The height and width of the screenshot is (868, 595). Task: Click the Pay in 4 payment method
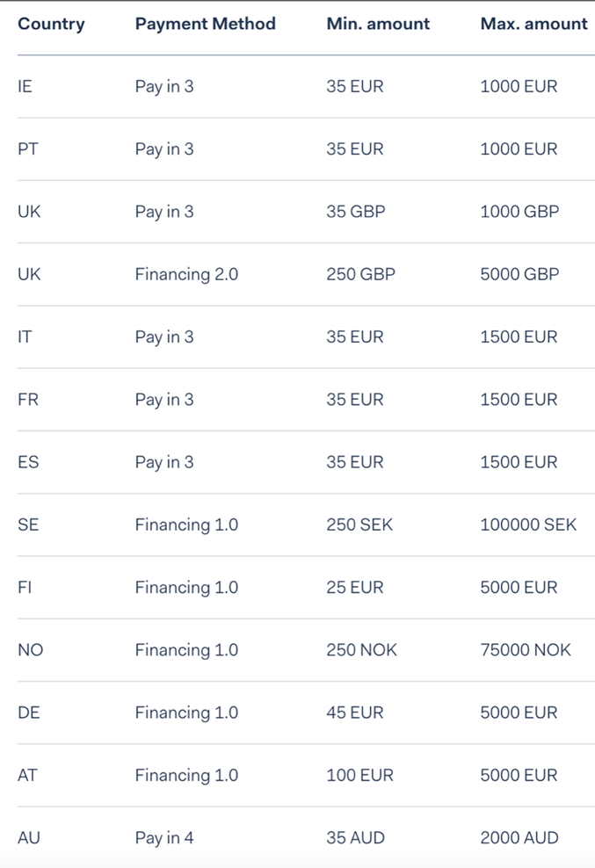click(x=164, y=838)
